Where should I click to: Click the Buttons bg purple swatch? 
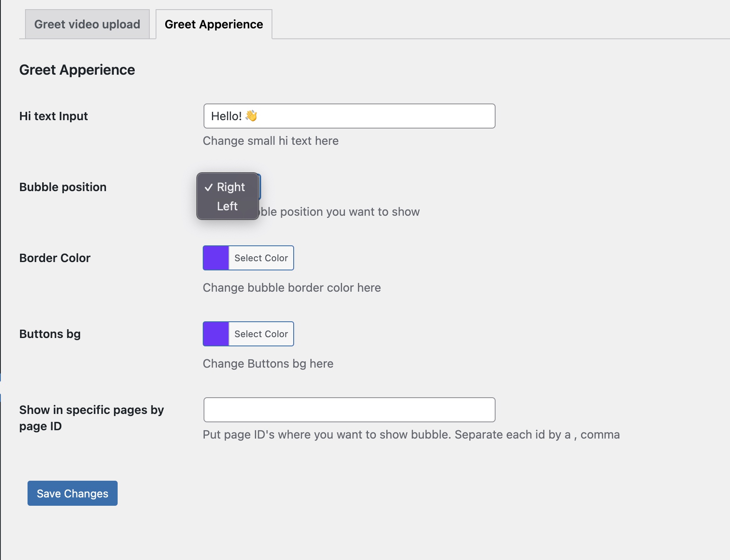point(215,333)
